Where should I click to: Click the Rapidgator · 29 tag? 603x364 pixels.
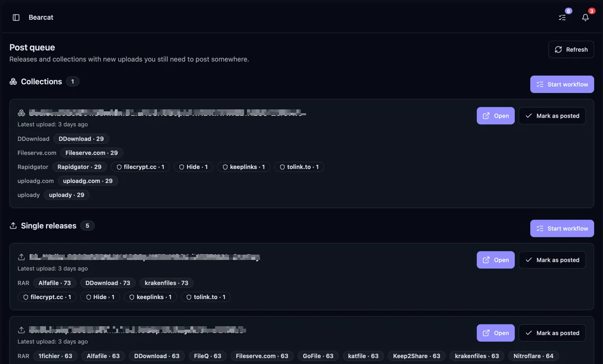coord(79,167)
